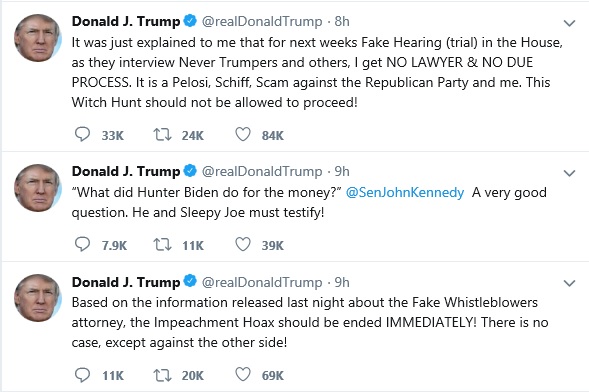589x392 pixels.
Task: Expand the chevron menu on Hunter Biden tweet
Action: pos(569,173)
